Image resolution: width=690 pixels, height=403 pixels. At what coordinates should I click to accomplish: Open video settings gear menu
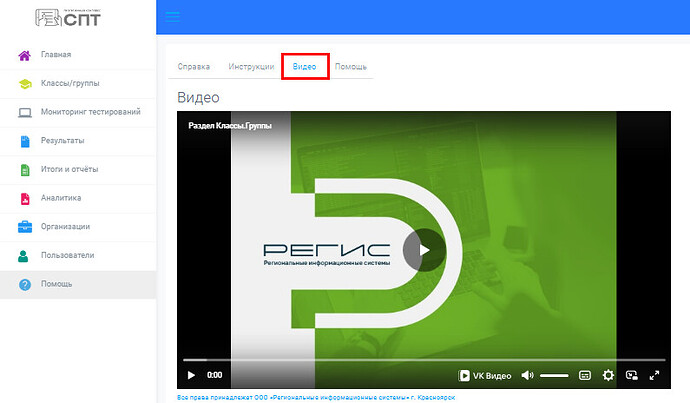(x=608, y=376)
